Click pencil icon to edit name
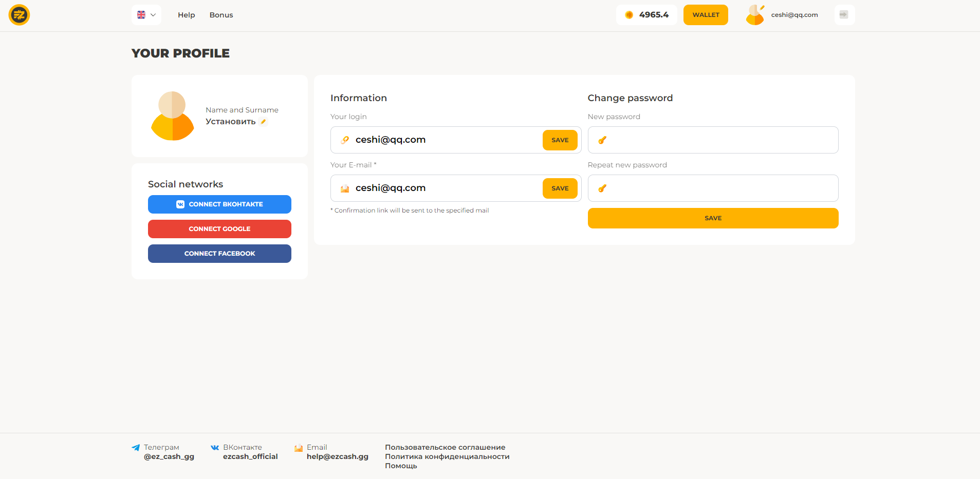Screen dimensions: 980x479 point(264,122)
